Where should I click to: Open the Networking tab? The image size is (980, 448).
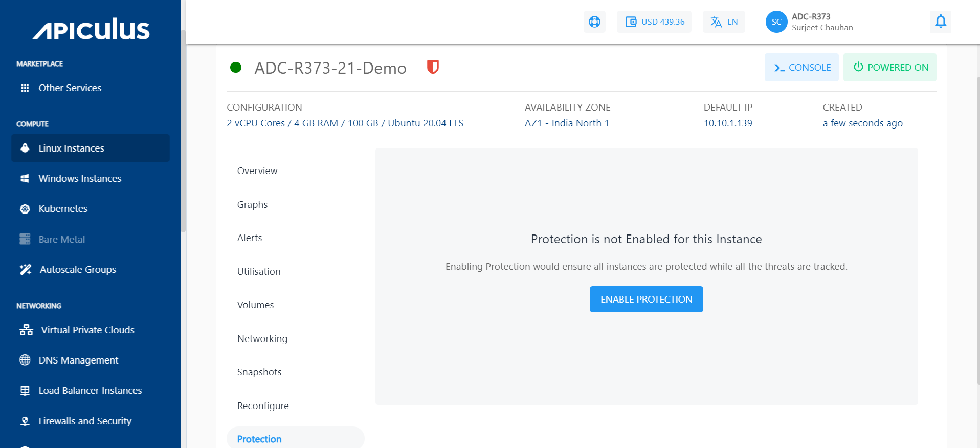tap(262, 339)
